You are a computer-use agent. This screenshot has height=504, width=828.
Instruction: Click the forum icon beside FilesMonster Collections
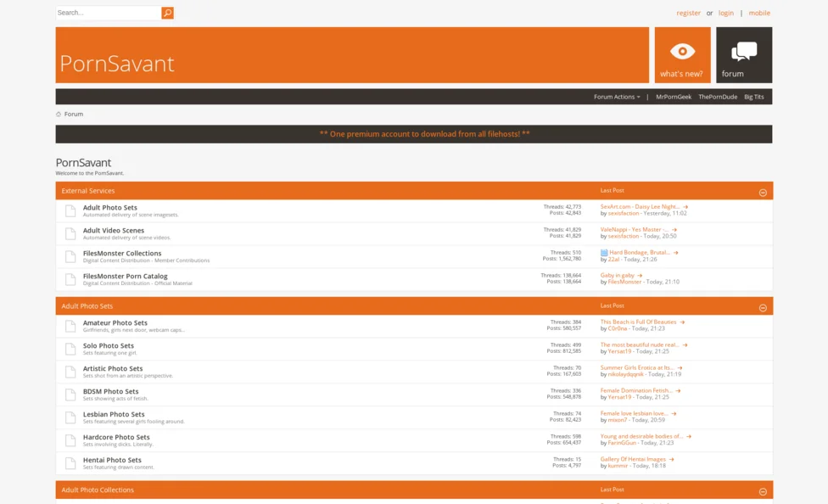point(70,256)
